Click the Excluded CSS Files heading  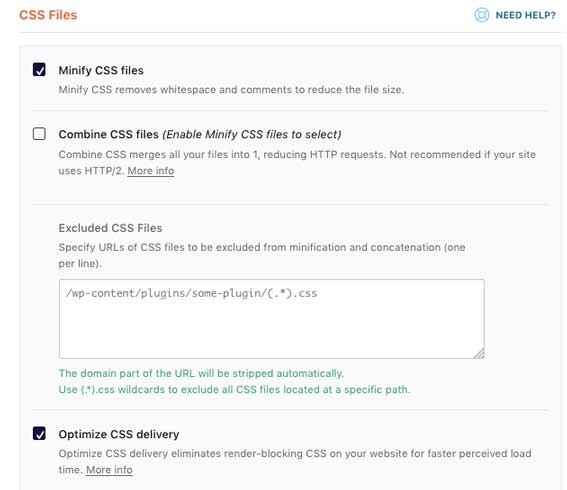click(110, 228)
